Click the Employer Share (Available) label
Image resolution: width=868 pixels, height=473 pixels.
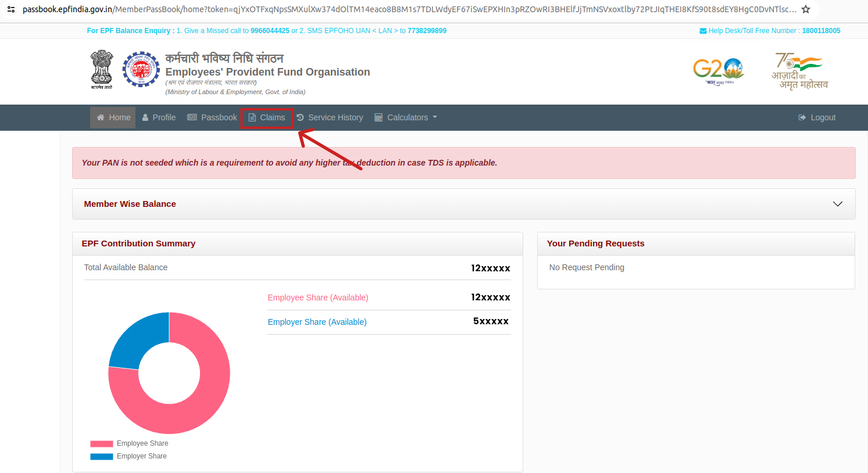[317, 322]
